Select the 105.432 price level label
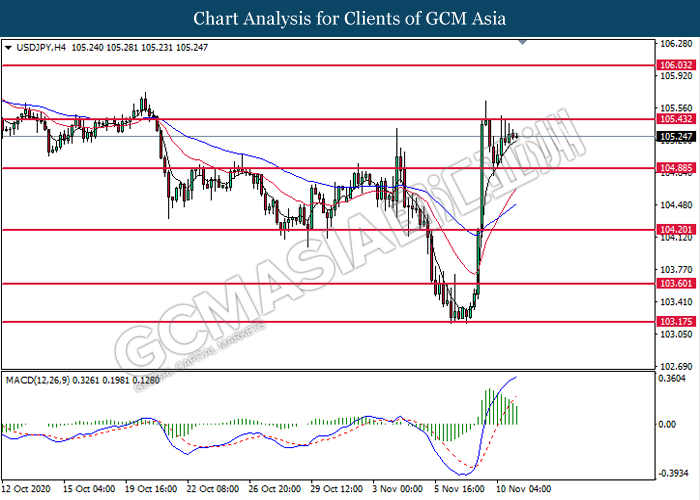 tap(676, 119)
